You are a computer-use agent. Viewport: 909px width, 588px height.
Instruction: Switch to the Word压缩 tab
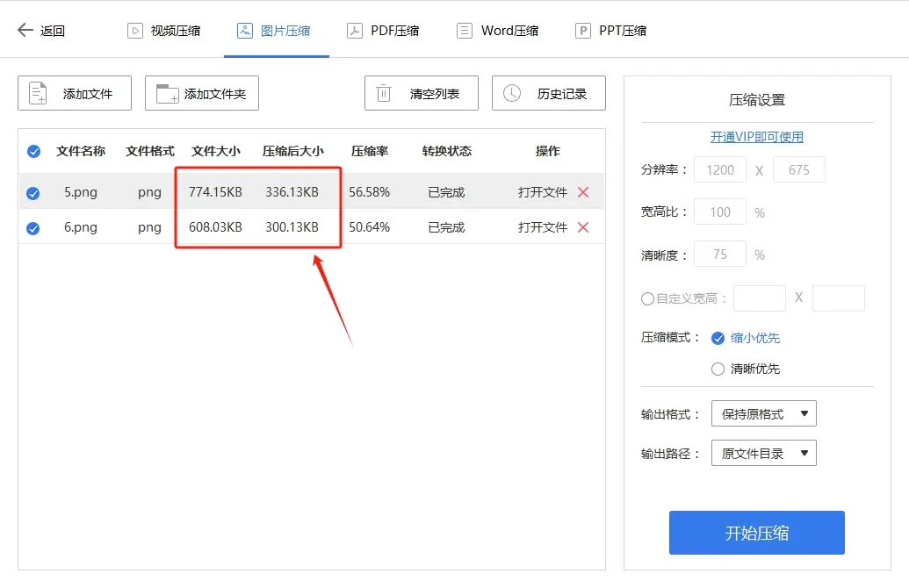click(497, 31)
